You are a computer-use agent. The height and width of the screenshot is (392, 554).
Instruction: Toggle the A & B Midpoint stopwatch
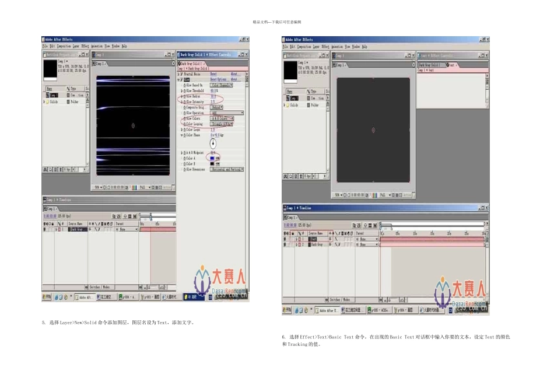tap(184, 153)
